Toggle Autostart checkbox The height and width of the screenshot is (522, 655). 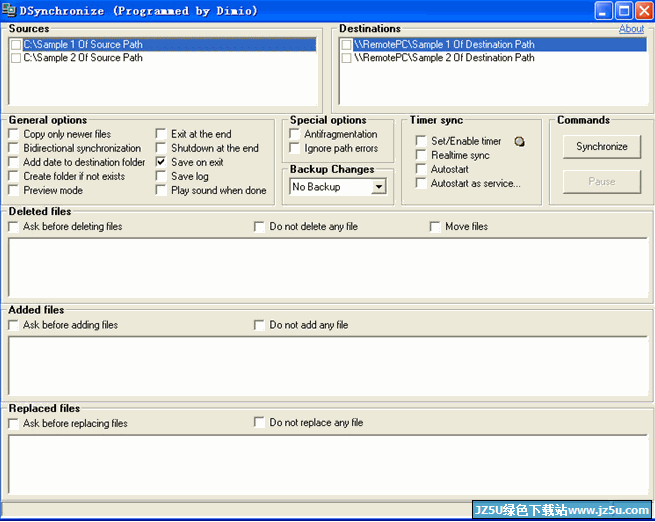(421, 169)
